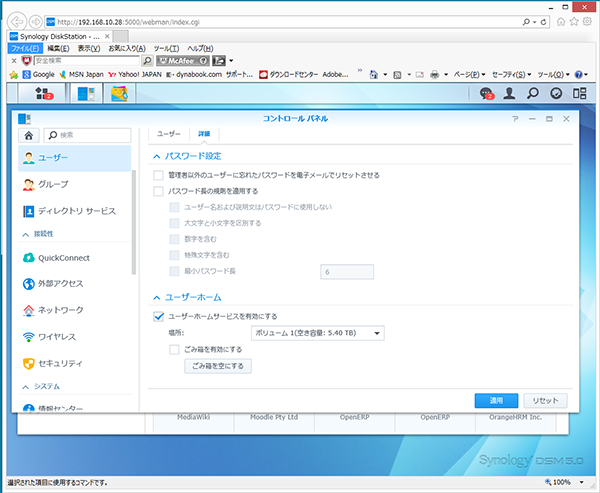This screenshot has width=600, height=493.
Task: Uncheck ユーザーホームサービスを有効にする checkbox
Action: pos(158,317)
